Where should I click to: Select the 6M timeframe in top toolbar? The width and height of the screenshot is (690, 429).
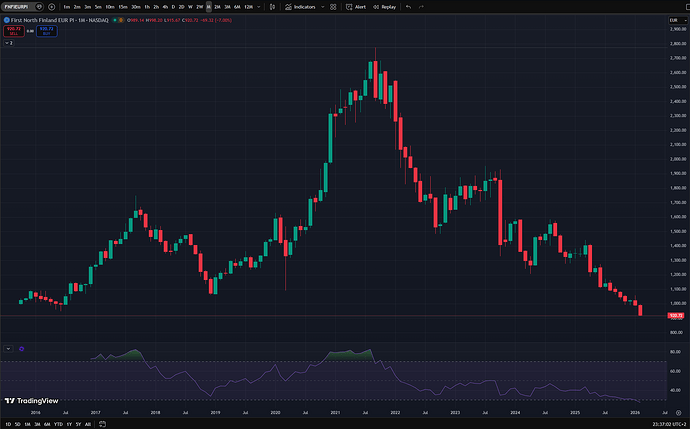237,7
